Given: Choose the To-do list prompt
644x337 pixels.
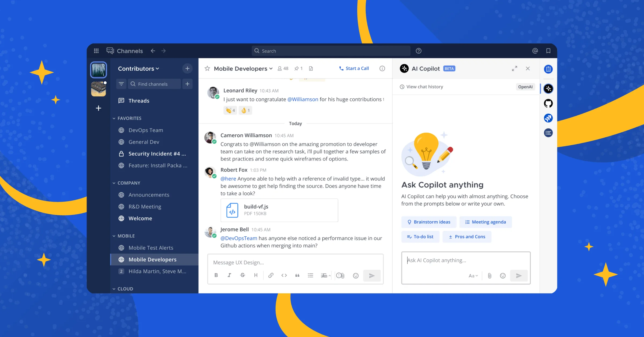Looking at the screenshot, I should 420,237.
